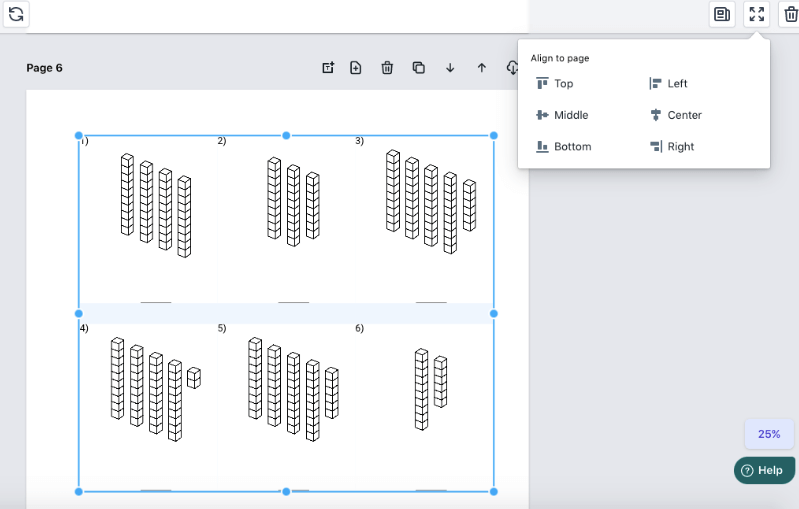Click the problem number 4) label

[84, 328]
